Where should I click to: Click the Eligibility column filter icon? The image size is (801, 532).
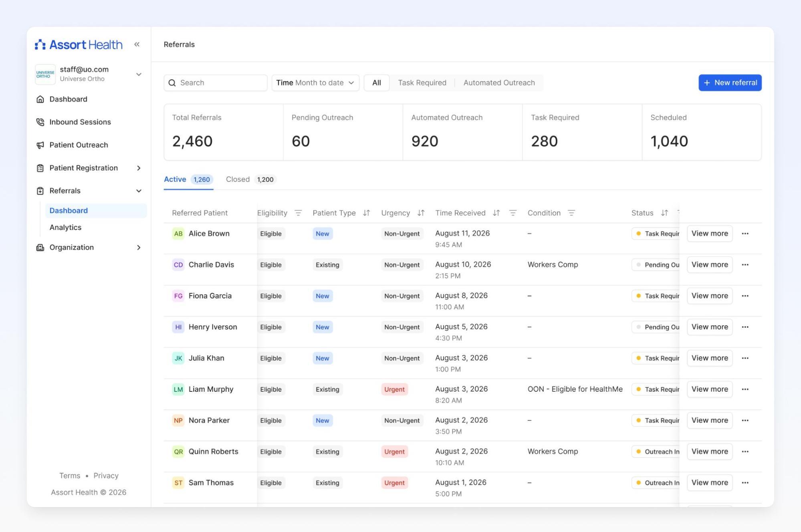pyautogui.click(x=298, y=213)
